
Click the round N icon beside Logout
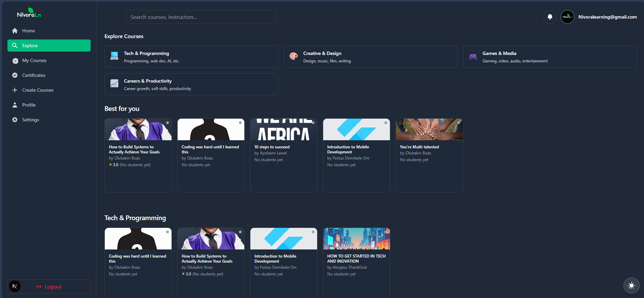(14, 287)
